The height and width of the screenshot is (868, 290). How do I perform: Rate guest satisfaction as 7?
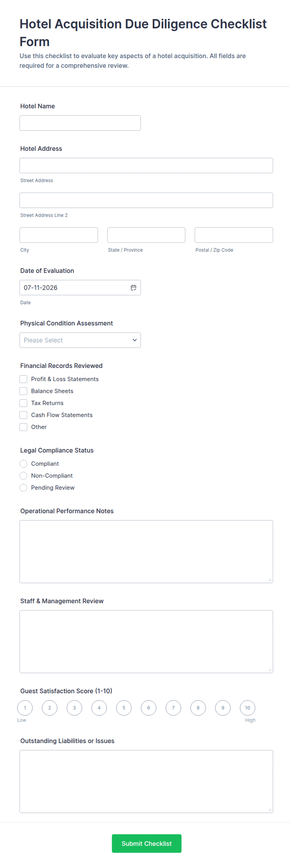173,708
